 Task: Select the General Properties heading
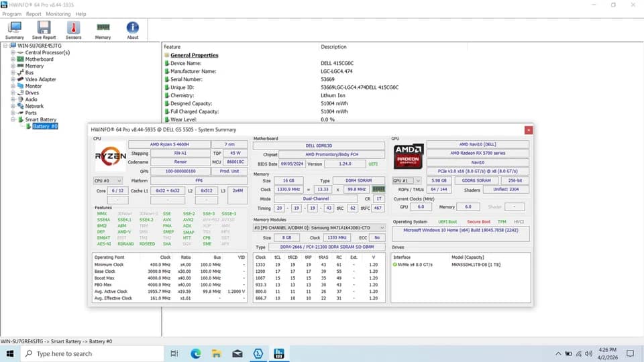pyautogui.click(x=195, y=55)
